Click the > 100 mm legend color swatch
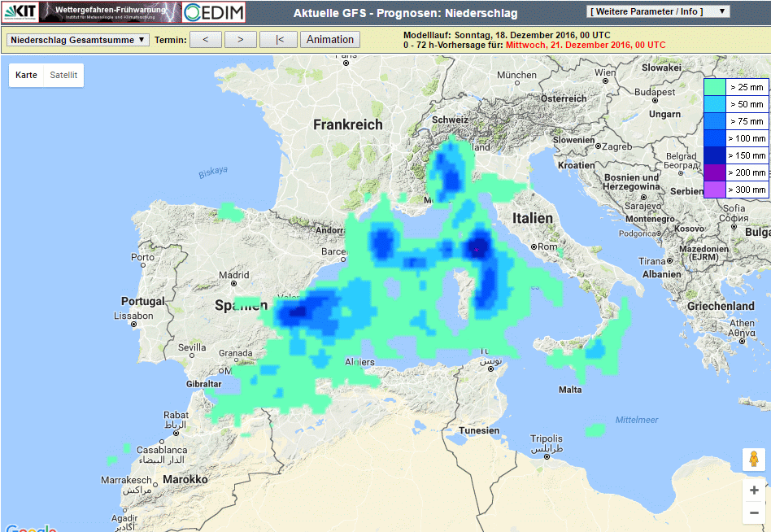 tap(715, 138)
